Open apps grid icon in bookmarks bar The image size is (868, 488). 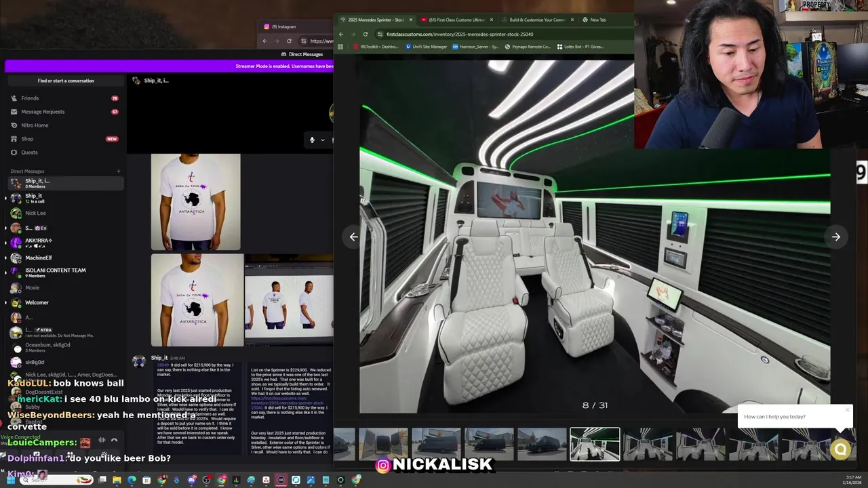coord(340,47)
